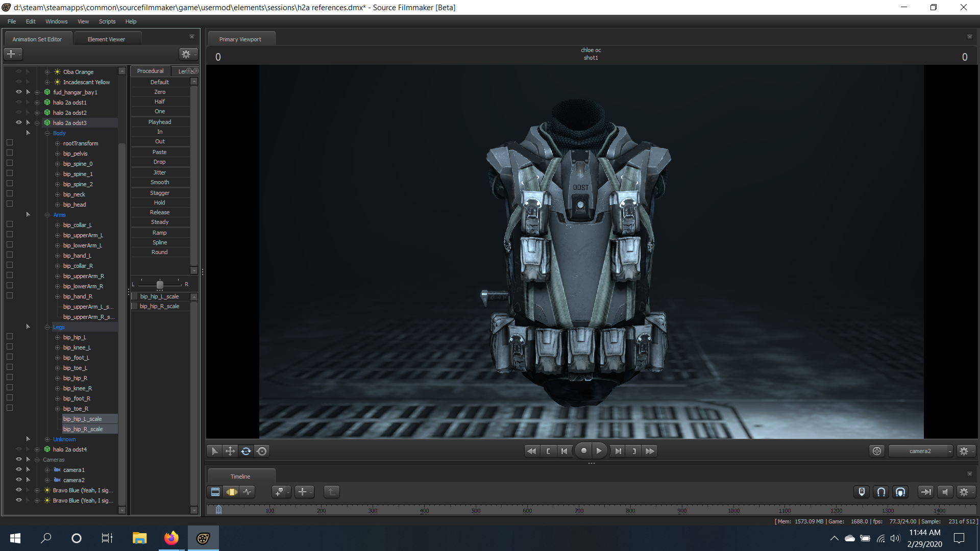Image resolution: width=980 pixels, height=551 pixels.
Task: Select the screen-space manipulator tool
Action: pos(262,451)
